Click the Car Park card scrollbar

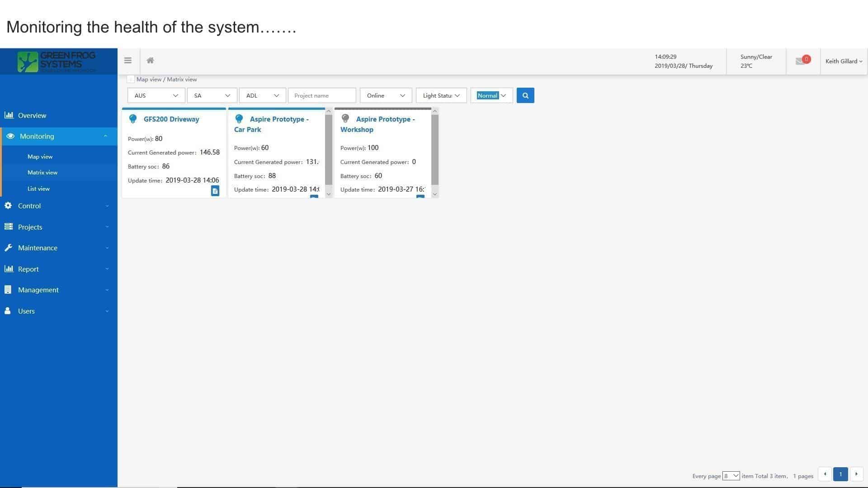(x=329, y=149)
